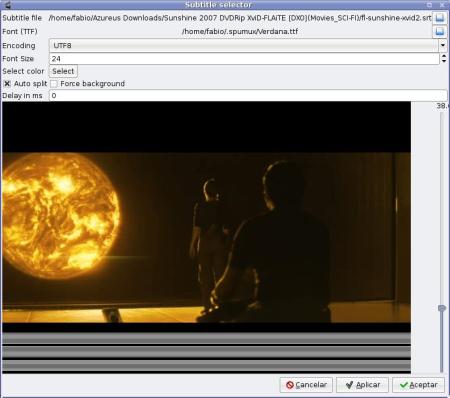Click the Cancelar button

click(306, 385)
